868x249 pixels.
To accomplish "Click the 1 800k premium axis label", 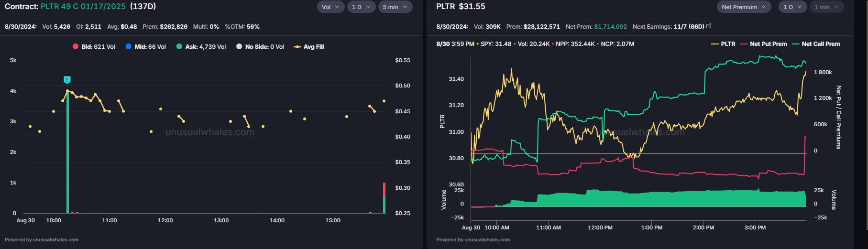I will 823,72.
